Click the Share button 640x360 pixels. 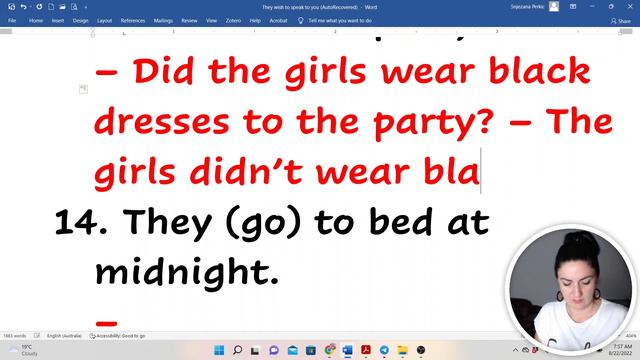621,21
